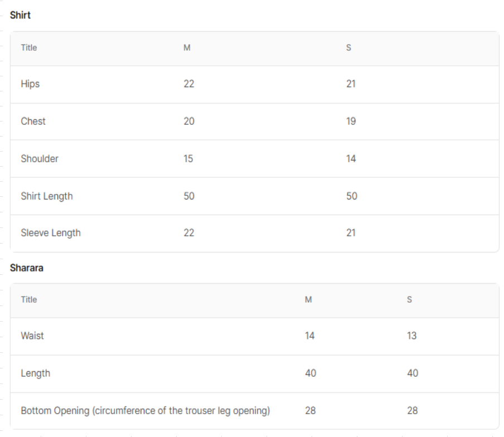Click the M column header in Sharara table

(x=308, y=299)
